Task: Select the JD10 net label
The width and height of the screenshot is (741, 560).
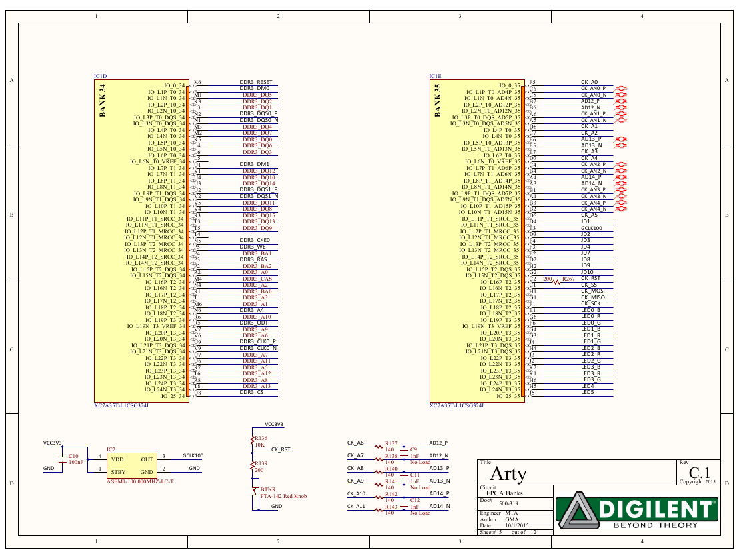Action: (587, 273)
